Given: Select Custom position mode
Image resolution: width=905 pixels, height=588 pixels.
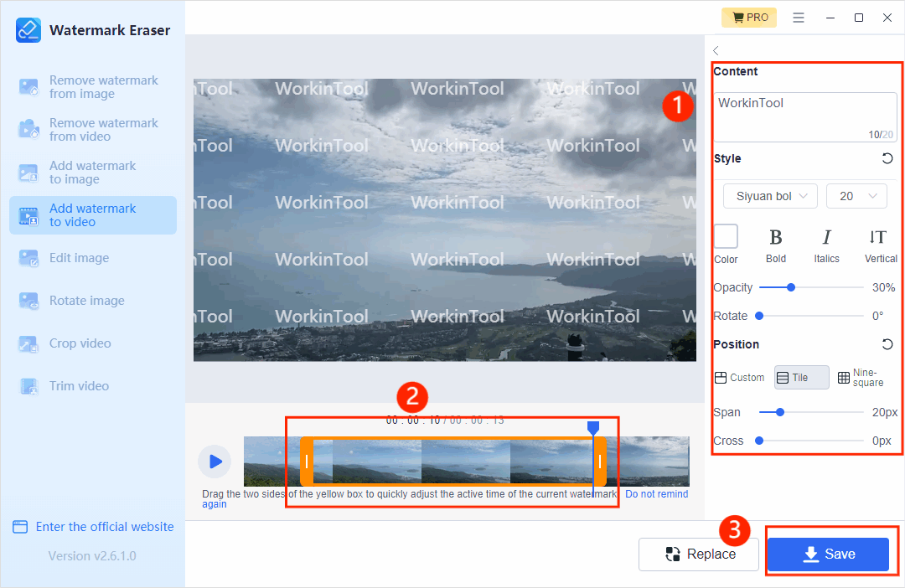Looking at the screenshot, I should coord(739,378).
